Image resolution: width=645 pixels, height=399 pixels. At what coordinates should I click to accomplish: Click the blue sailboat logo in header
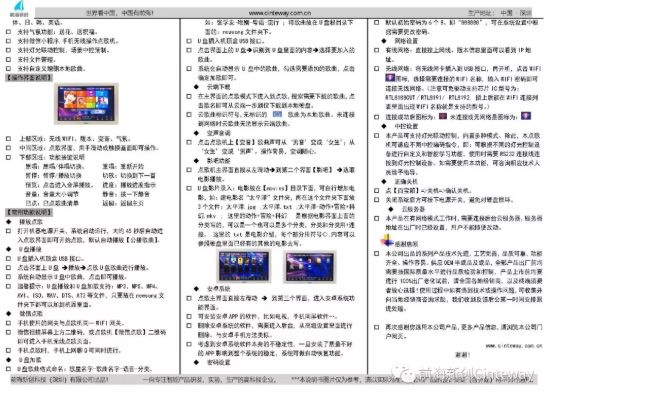19,6
